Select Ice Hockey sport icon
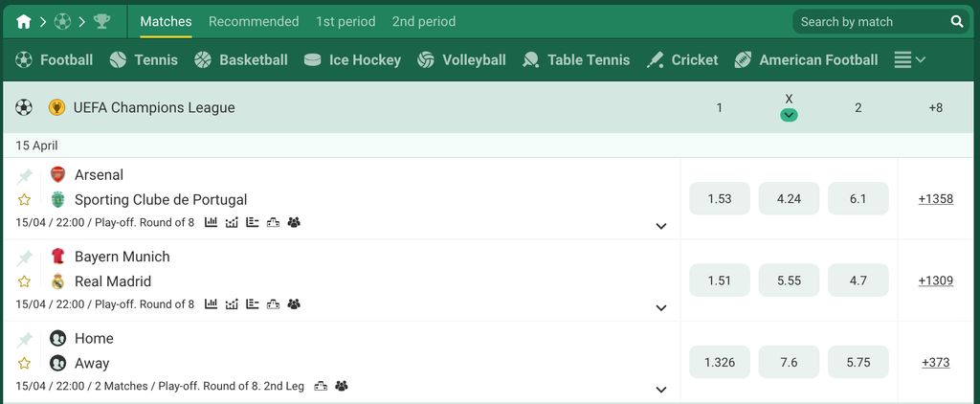This screenshot has width=980, height=404. [x=313, y=60]
